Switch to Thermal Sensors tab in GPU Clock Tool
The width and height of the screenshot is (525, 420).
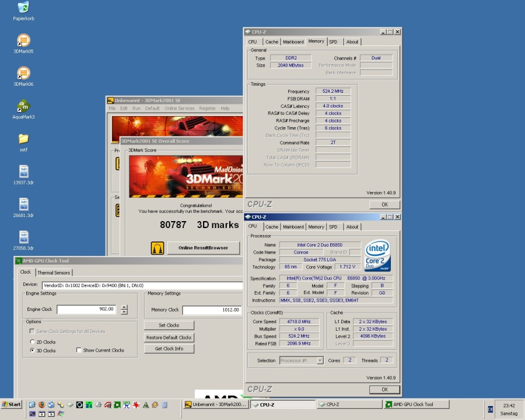(54, 272)
